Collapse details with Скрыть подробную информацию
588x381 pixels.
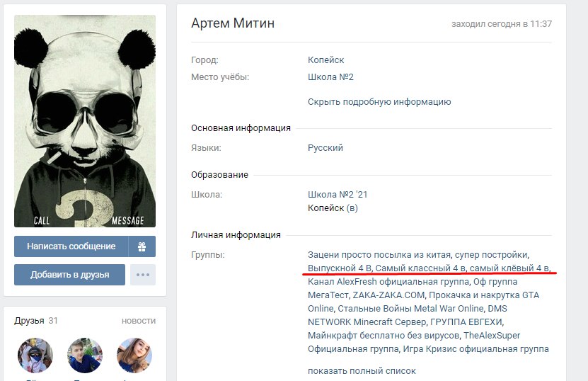click(379, 102)
